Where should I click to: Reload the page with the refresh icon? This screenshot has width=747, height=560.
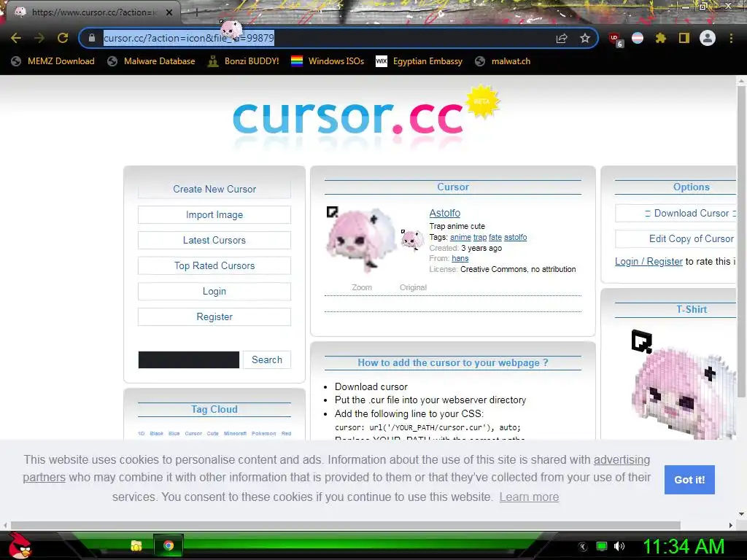click(x=63, y=38)
